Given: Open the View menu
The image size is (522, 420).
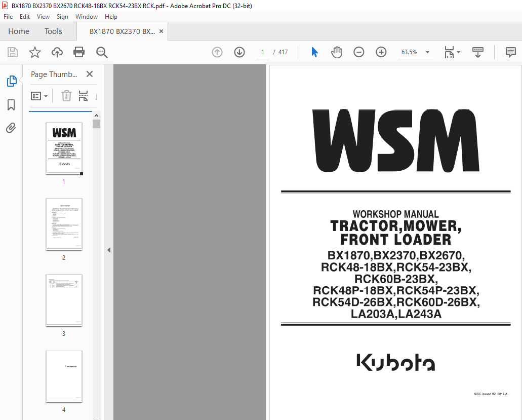Looking at the screenshot, I should point(43,17).
